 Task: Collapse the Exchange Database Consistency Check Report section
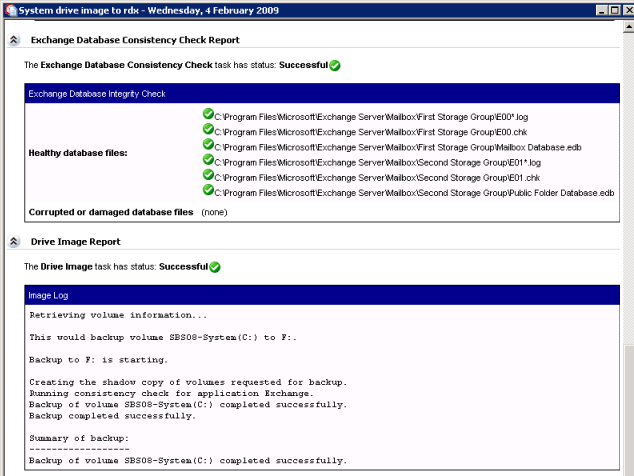(x=13, y=40)
